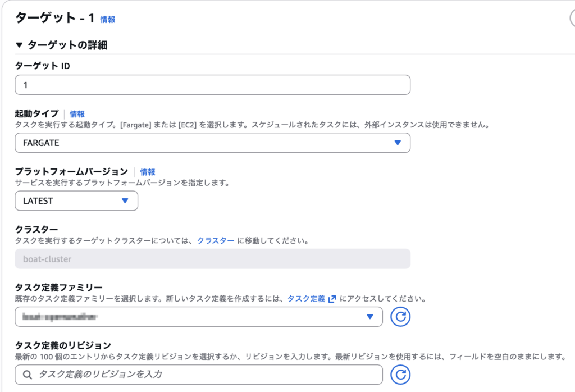Viewport: 575px width, 392px height.
Task: Click the magnifier icon in revision search
Action: (x=28, y=374)
